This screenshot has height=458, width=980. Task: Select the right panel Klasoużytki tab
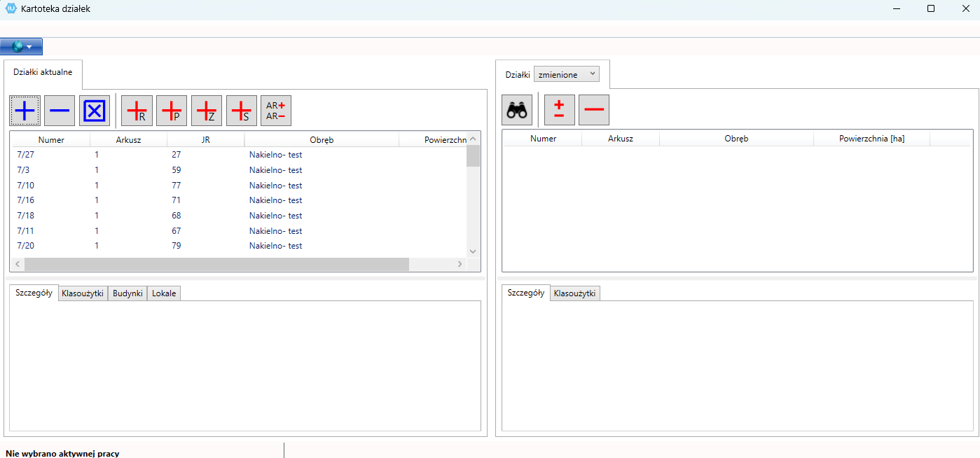click(574, 293)
